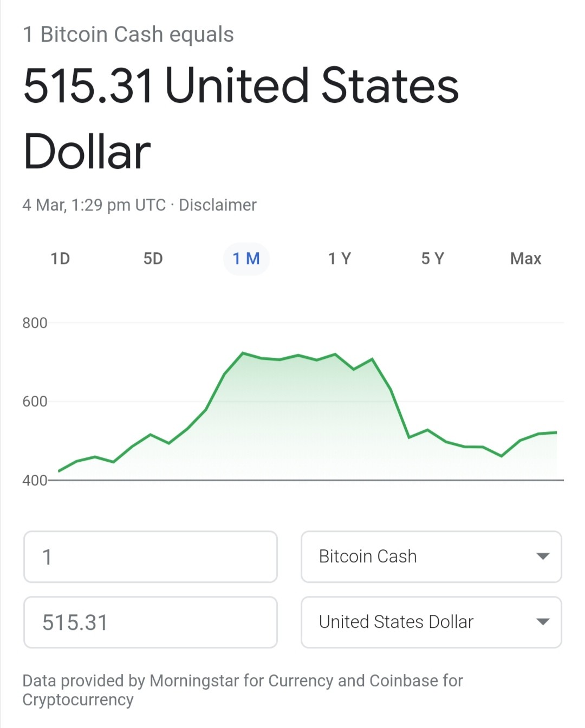Screen dimensions: 585x728
Task: Click the 600 axis gridline label
Action: pyautogui.click(x=35, y=402)
